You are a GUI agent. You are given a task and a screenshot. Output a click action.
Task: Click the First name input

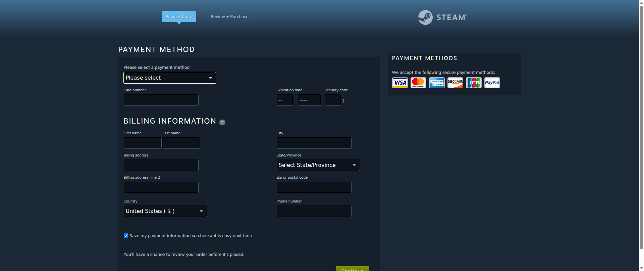point(143,143)
